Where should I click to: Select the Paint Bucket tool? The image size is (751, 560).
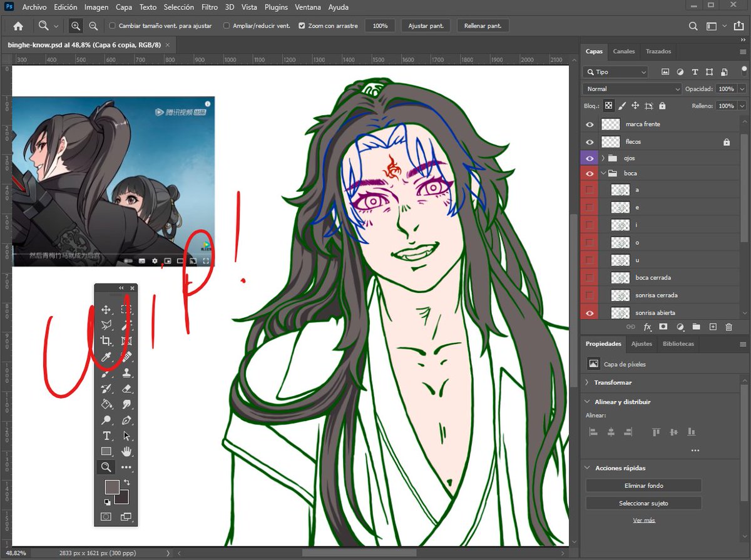(x=106, y=404)
